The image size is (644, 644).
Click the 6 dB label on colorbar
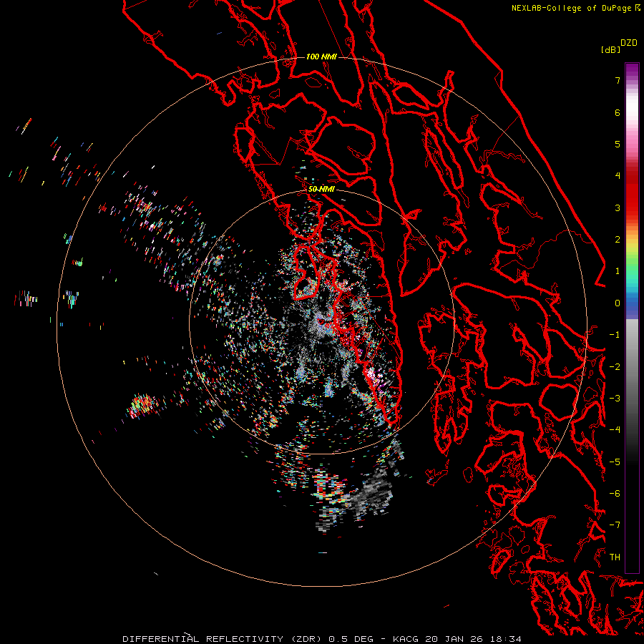click(618, 112)
